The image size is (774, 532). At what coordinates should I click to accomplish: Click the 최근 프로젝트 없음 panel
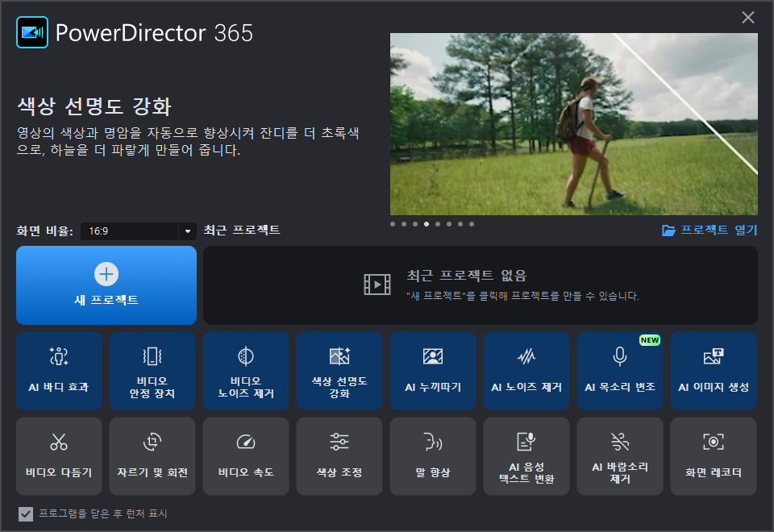click(x=481, y=285)
